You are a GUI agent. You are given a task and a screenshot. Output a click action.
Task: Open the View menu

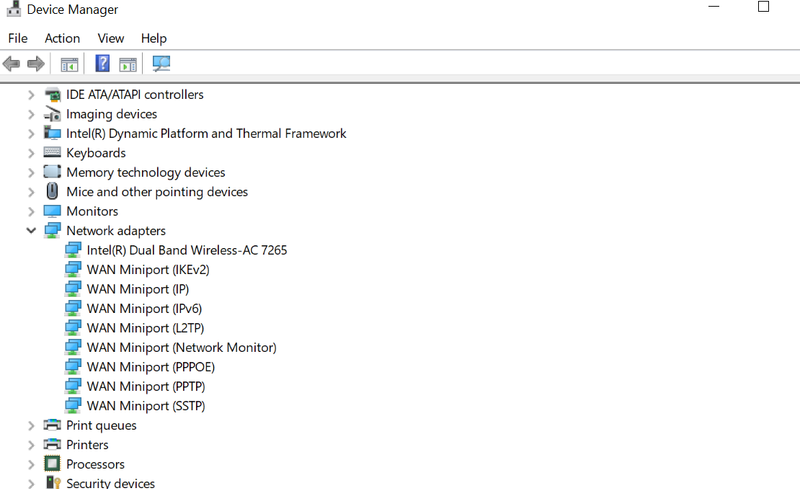(x=111, y=38)
